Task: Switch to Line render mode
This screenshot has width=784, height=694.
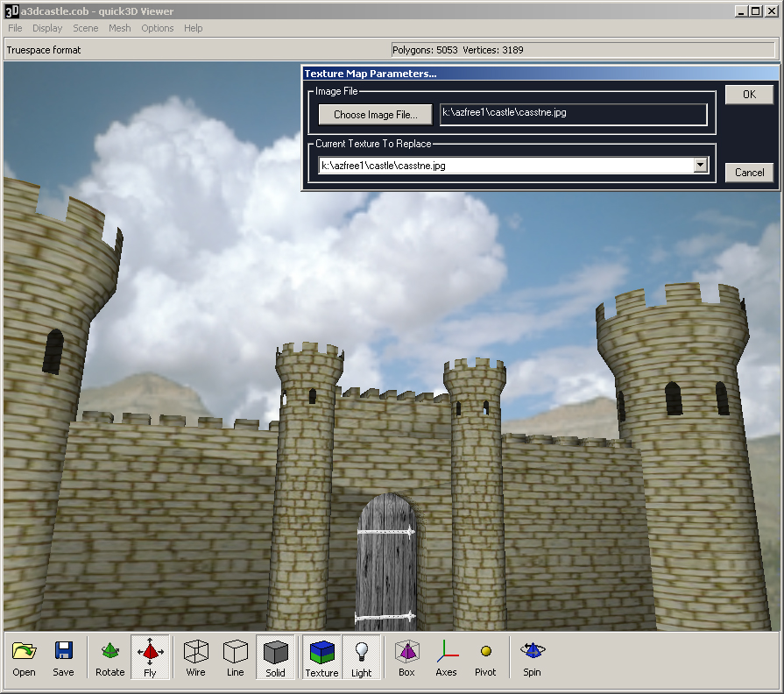Action: click(235, 658)
